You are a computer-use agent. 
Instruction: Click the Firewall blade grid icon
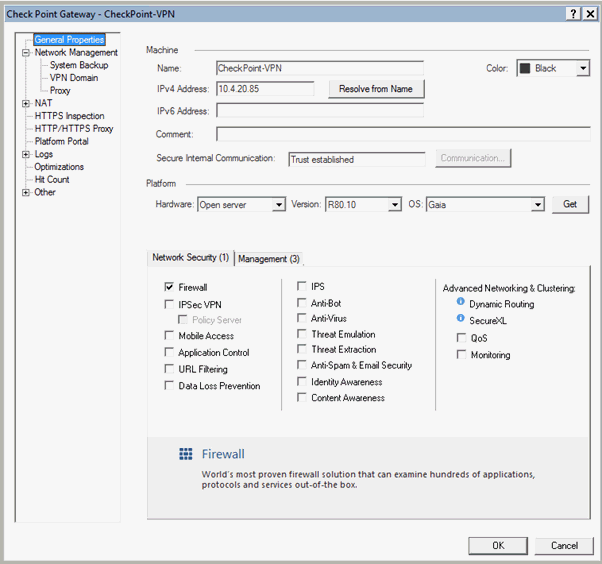(x=186, y=454)
